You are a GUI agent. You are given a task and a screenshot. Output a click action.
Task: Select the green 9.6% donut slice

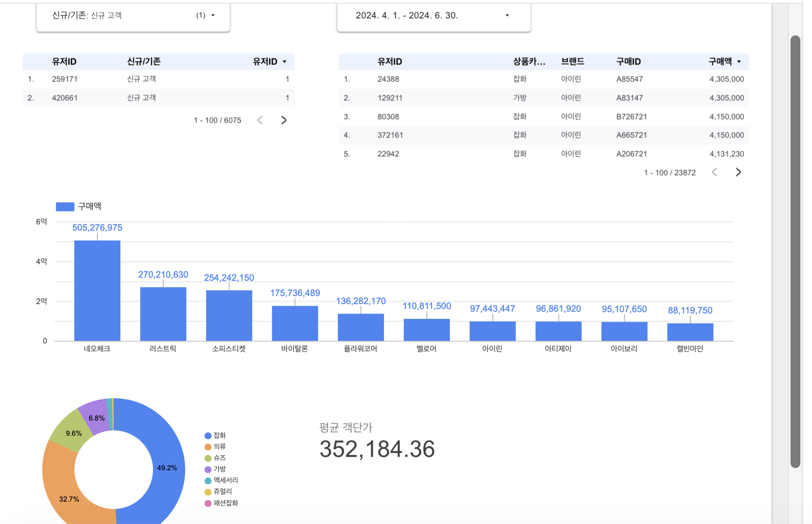[x=72, y=431]
